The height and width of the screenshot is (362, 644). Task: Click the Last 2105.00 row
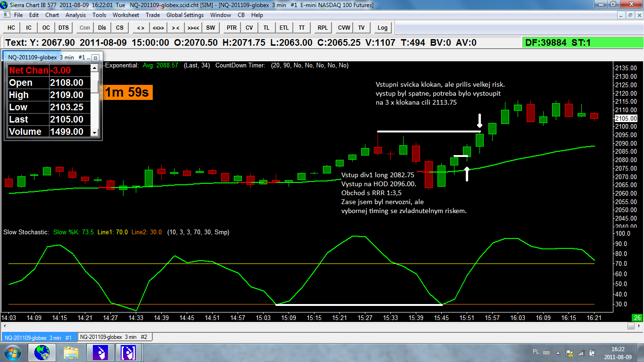[x=49, y=119]
